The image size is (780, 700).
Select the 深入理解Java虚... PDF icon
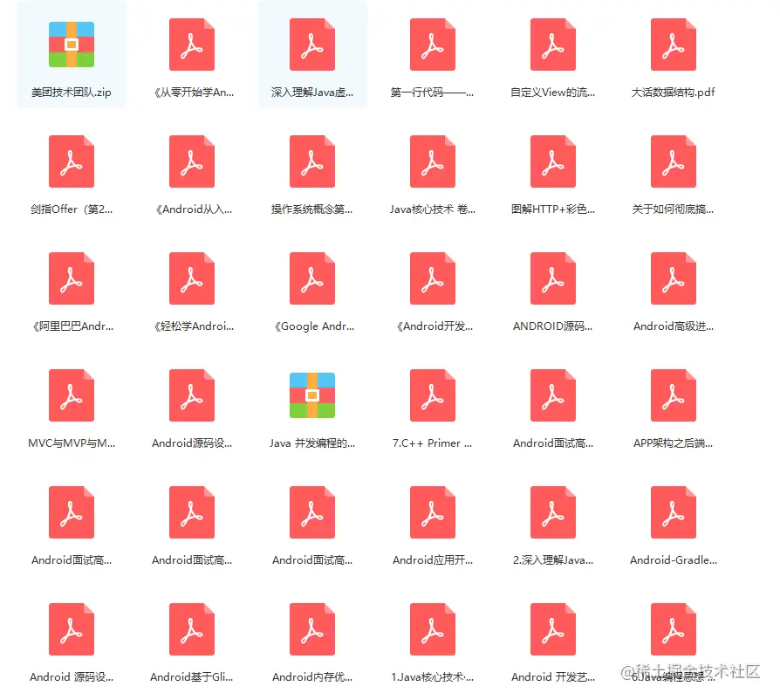(x=311, y=45)
